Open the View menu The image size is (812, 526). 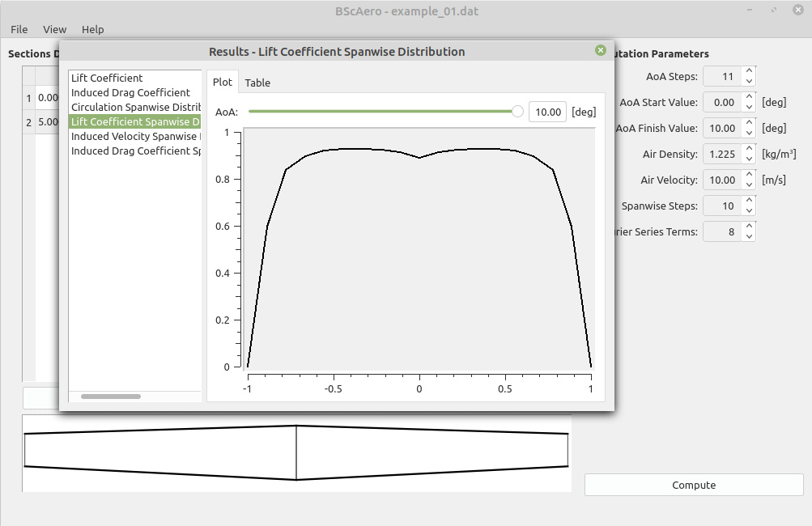[54, 29]
